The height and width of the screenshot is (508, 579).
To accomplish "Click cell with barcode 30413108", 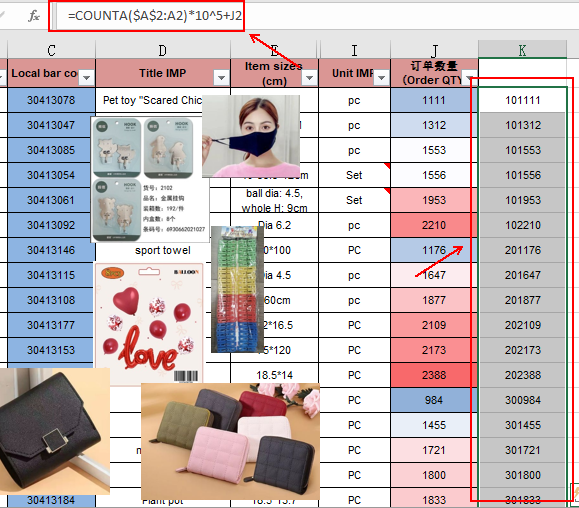I will [51, 300].
